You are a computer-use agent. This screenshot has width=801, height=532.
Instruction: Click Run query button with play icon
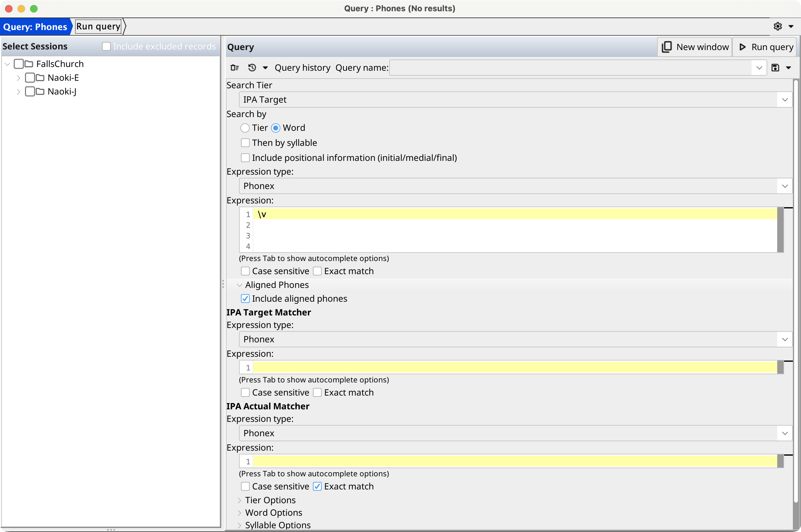[765, 47]
